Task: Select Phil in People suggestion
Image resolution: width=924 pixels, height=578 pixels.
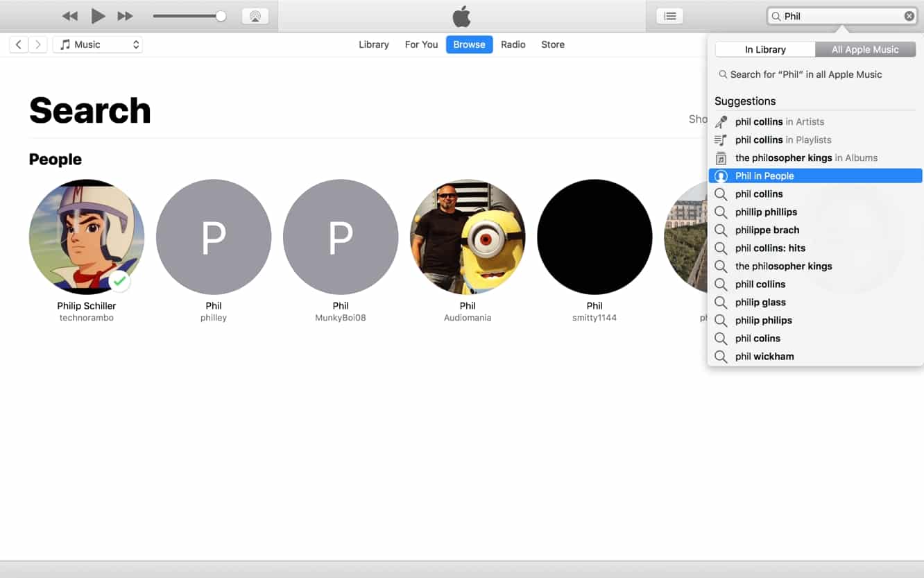Action: (x=815, y=176)
